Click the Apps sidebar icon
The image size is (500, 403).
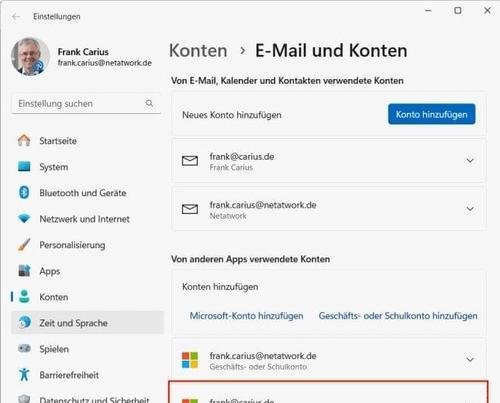tap(24, 271)
